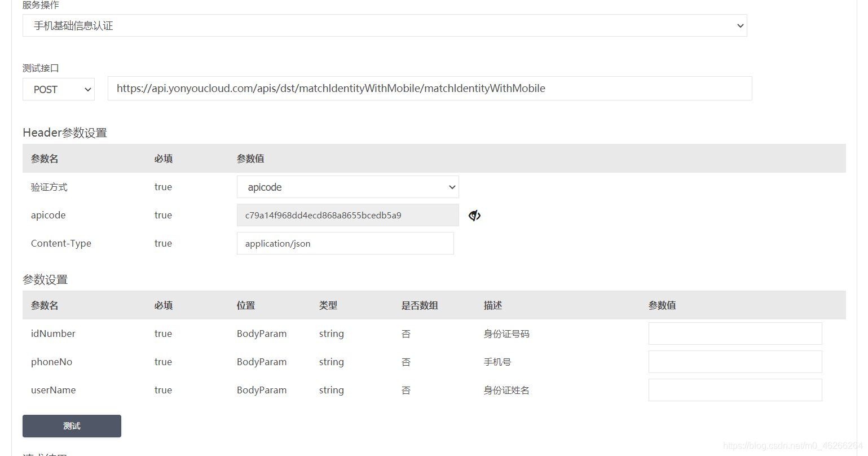Click the userName parameter value input
The image size is (868, 456).
tap(735, 390)
